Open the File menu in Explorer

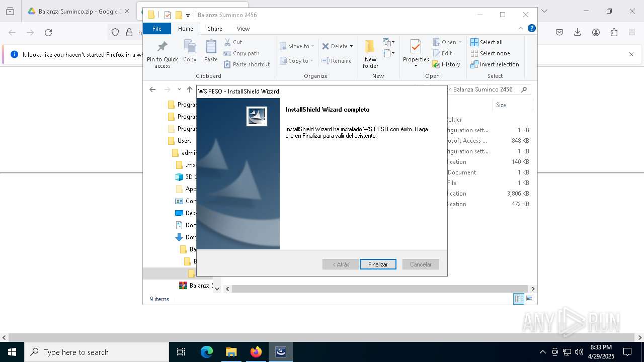pos(157,29)
